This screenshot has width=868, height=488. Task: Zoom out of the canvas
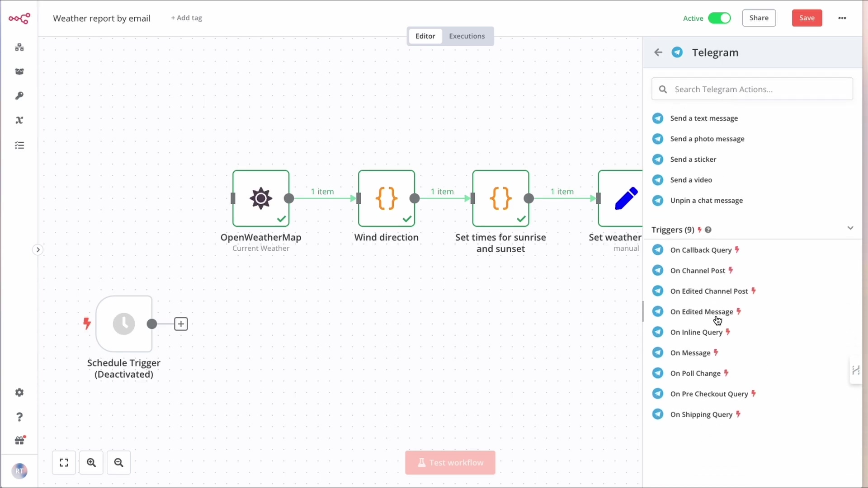click(x=119, y=463)
